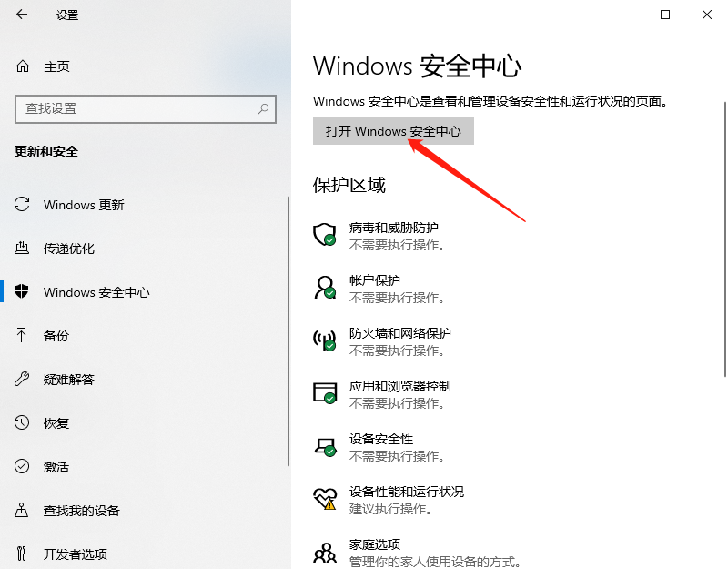Click the tools icon for 开发者选项
Screen dimensions: 728x569
coord(21,554)
